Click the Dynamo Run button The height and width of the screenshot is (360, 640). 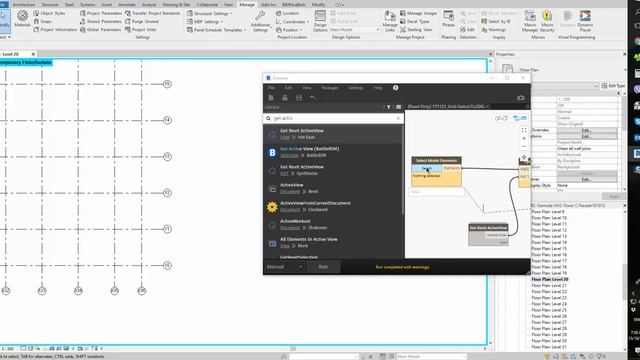tap(323, 267)
